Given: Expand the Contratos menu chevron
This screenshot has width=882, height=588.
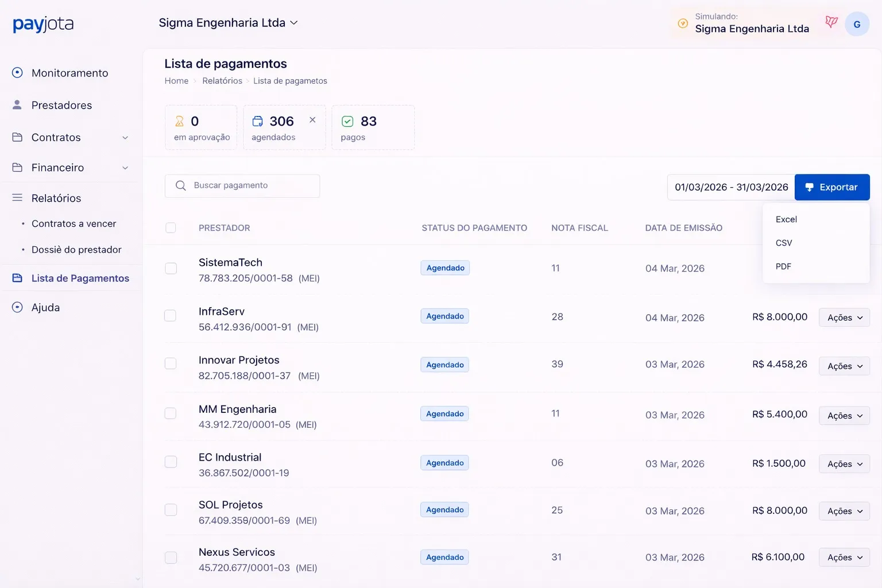Looking at the screenshot, I should tap(125, 138).
